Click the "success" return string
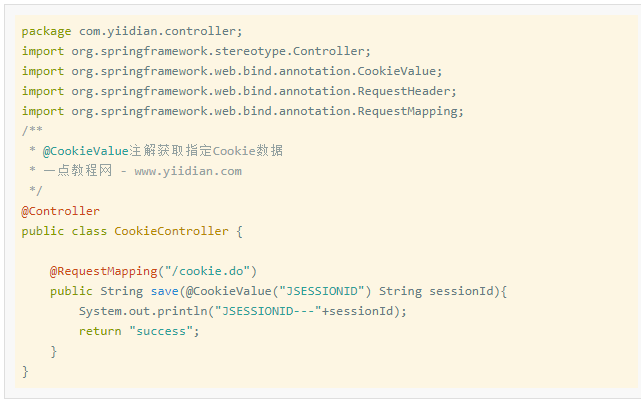The height and width of the screenshot is (401, 641). click(161, 332)
